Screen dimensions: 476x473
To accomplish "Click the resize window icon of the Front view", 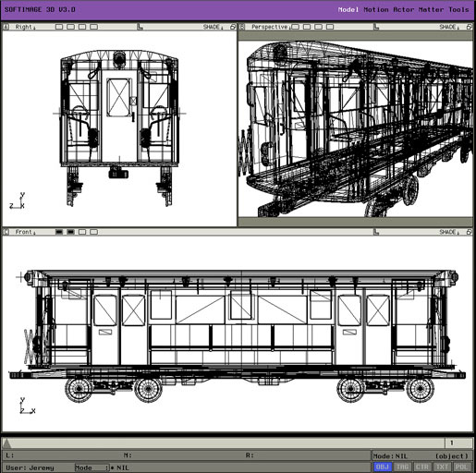I will 470,232.
